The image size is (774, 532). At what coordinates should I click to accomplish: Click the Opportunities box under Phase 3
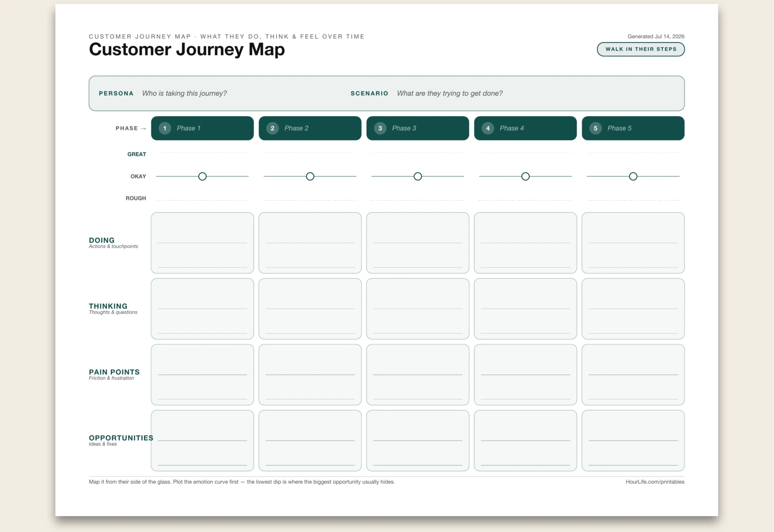click(x=418, y=441)
